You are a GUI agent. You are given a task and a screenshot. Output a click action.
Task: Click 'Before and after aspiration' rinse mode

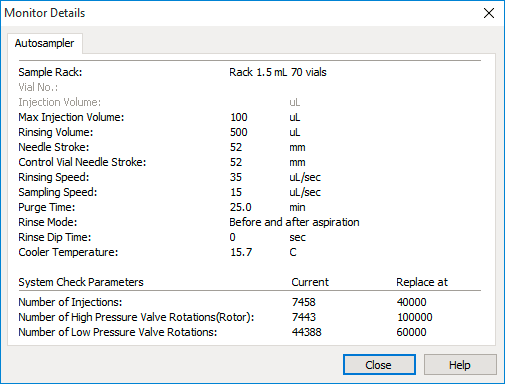[x=294, y=222]
